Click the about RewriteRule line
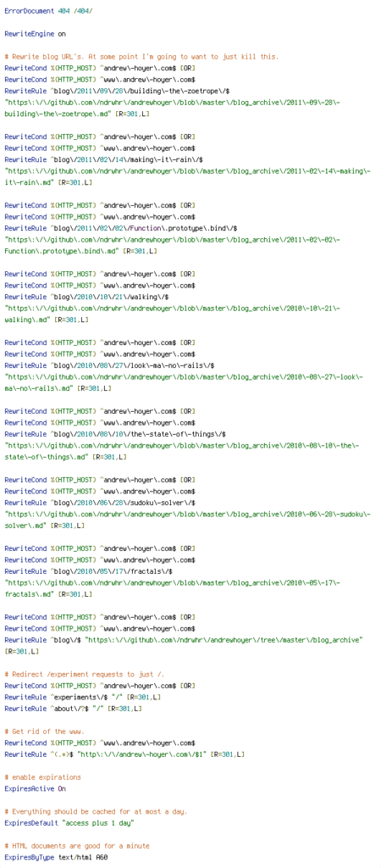The image size is (381, 868). [73, 709]
